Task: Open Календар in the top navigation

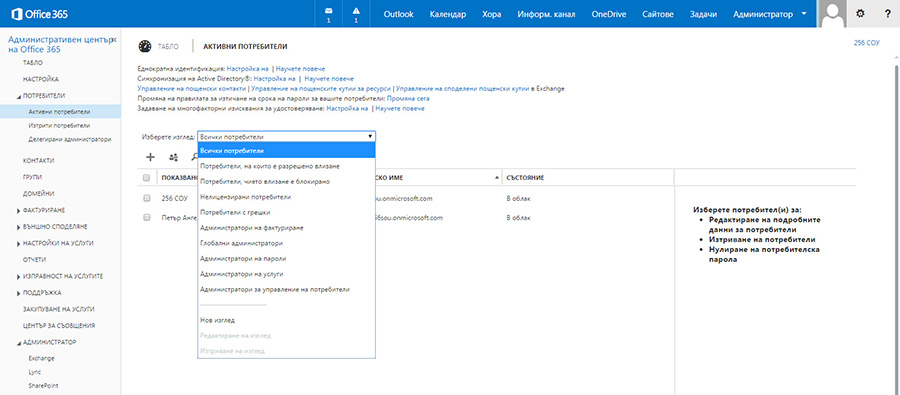Action: point(448,14)
